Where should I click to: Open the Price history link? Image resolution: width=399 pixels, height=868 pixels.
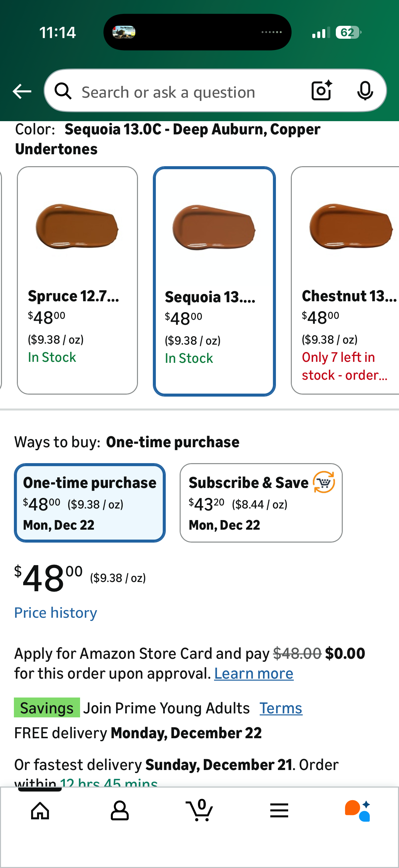tap(56, 612)
